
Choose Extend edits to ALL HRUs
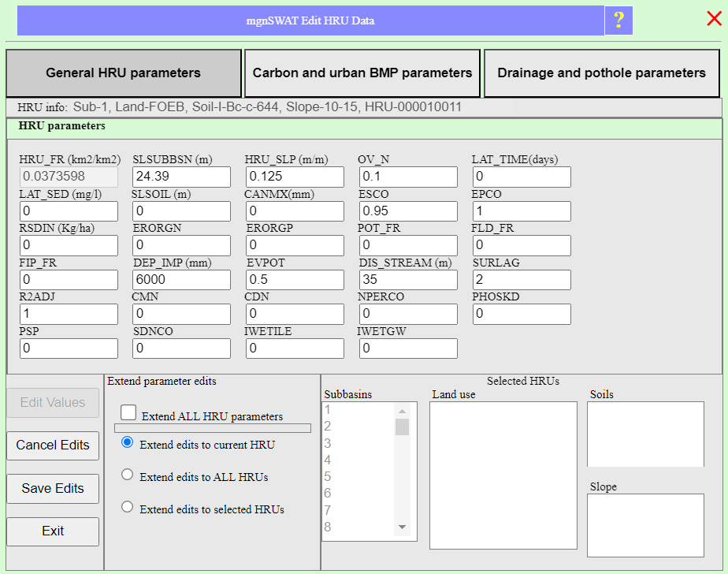click(127, 475)
